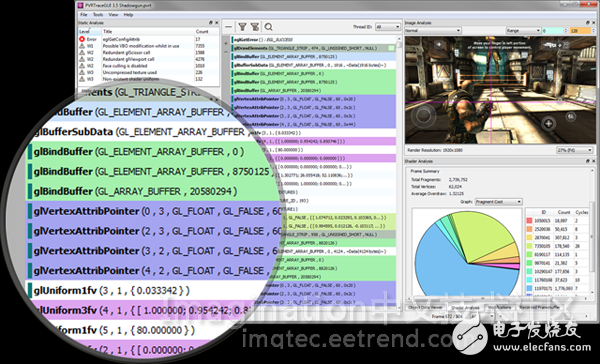Open the Fragment Cost graph dropdown

click(x=498, y=202)
